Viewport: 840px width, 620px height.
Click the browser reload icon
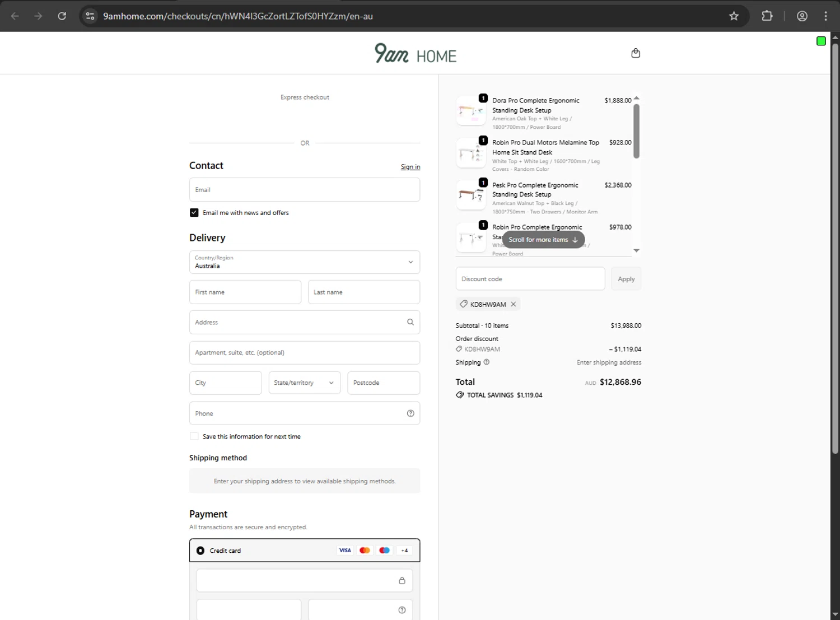point(62,16)
